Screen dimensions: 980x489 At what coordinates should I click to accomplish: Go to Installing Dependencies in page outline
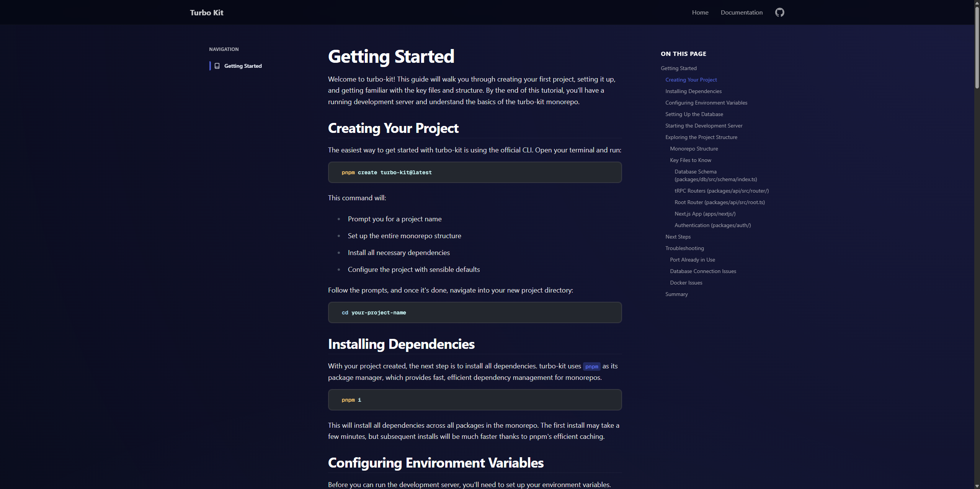click(x=693, y=91)
